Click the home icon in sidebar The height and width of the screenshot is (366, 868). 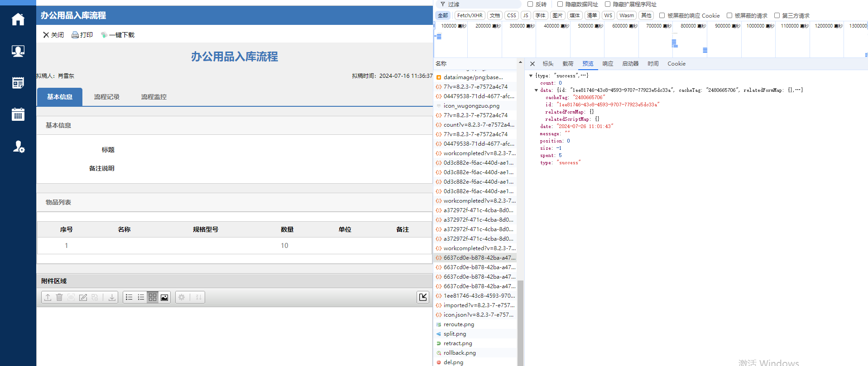tap(18, 19)
